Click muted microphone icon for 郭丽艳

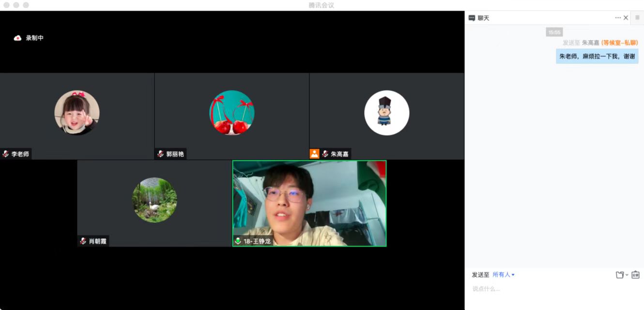(x=161, y=154)
